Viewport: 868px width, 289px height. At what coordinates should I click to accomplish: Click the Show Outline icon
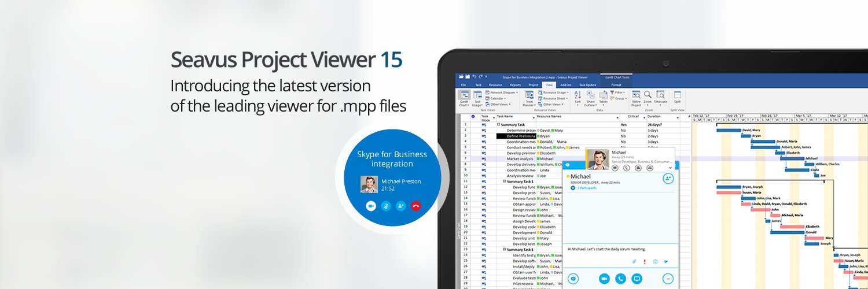[590, 94]
